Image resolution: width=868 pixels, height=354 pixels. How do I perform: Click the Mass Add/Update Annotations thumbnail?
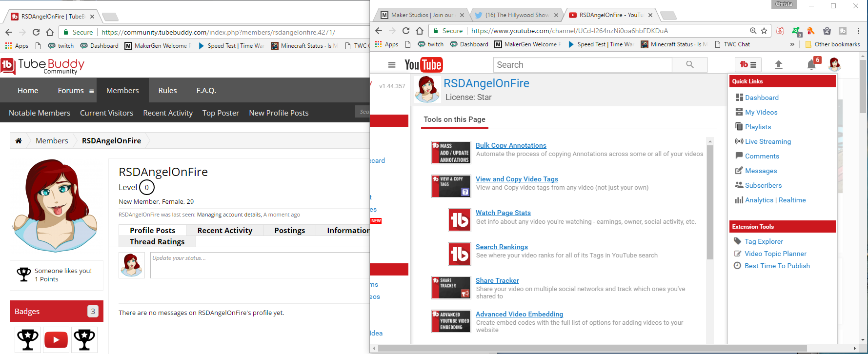click(x=451, y=153)
